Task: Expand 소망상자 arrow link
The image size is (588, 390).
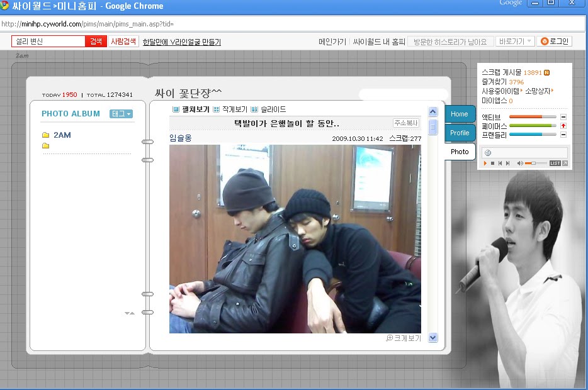Action: [540, 91]
